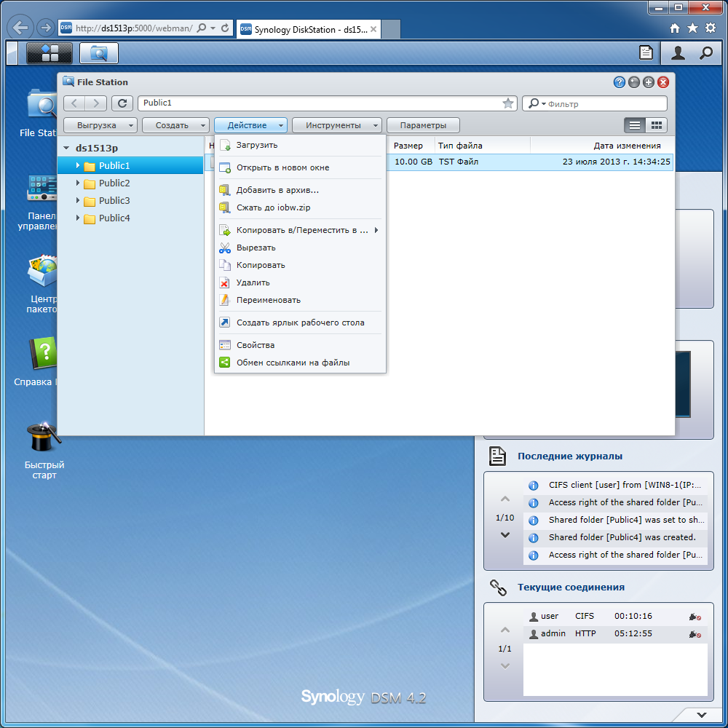Switch to list view mode

pos(635,125)
